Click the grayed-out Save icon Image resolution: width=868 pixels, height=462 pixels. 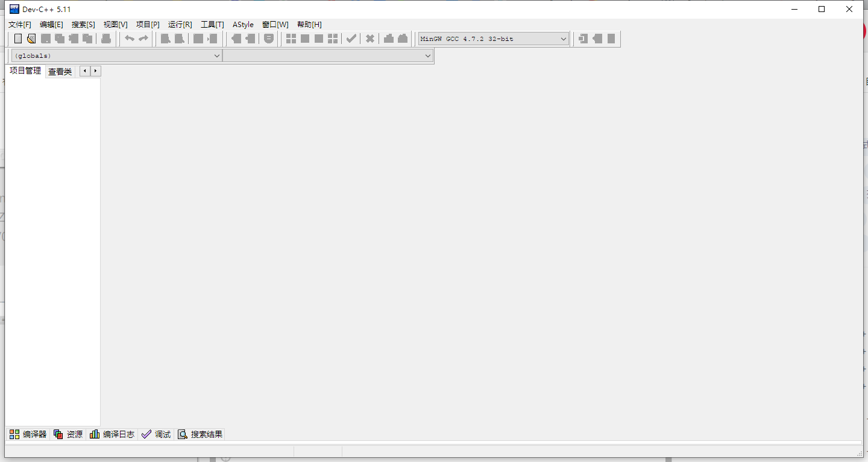(46, 39)
